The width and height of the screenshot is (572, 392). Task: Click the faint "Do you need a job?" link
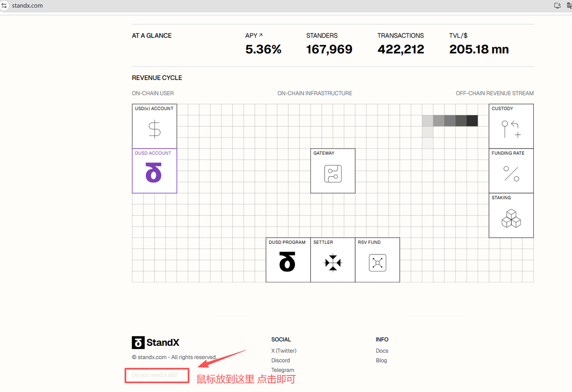[155, 375]
